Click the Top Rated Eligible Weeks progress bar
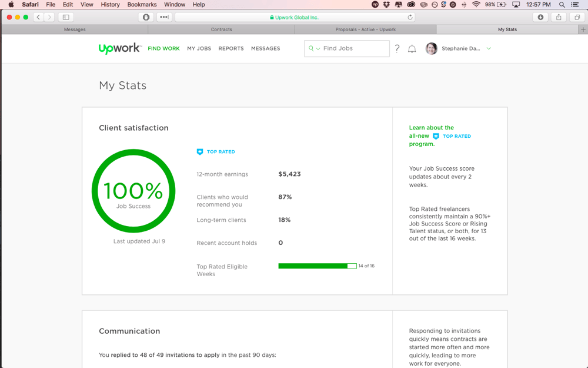 click(318, 266)
